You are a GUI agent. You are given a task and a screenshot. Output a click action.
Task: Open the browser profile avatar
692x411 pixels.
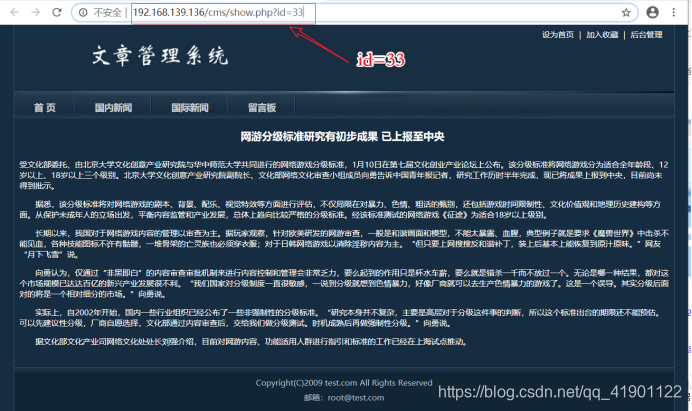(x=652, y=12)
